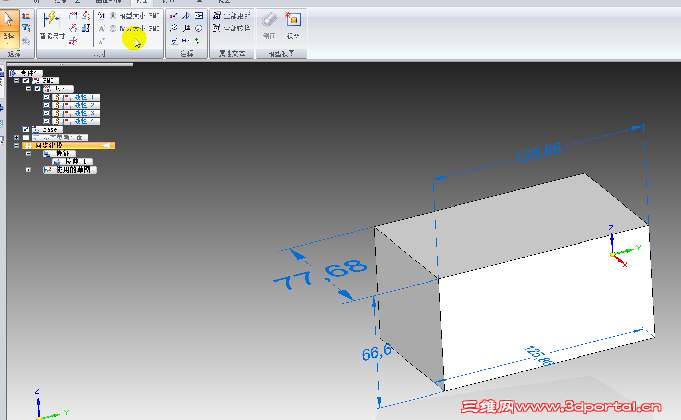Viewport: 681px width, 420px height.
Task: Click the selection filter funnel icon
Action: click(26, 28)
